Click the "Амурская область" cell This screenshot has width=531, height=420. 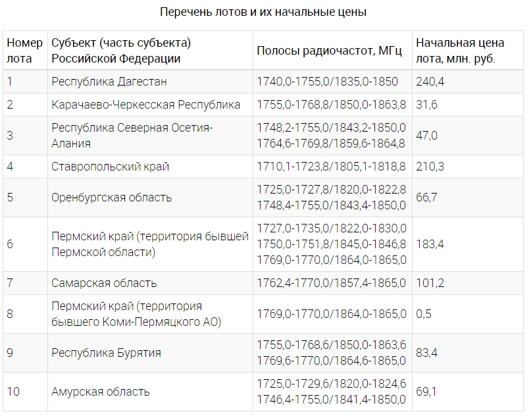click(101, 392)
